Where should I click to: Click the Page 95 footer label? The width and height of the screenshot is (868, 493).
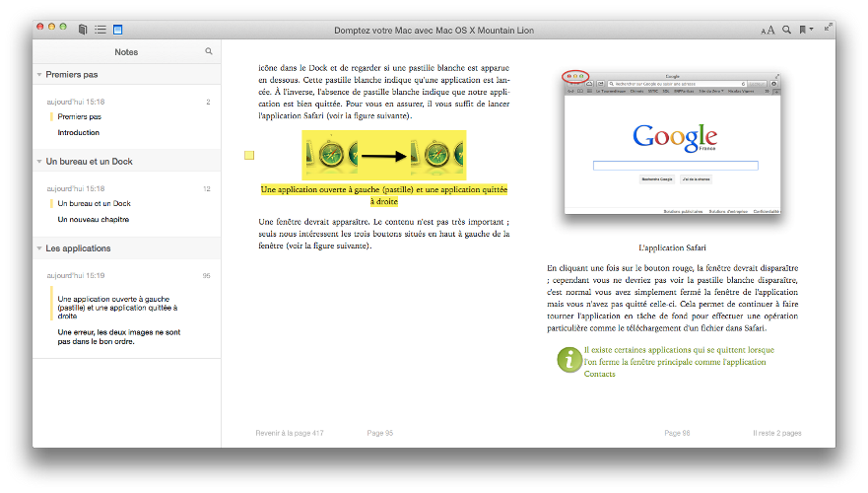click(x=379, y=433)
